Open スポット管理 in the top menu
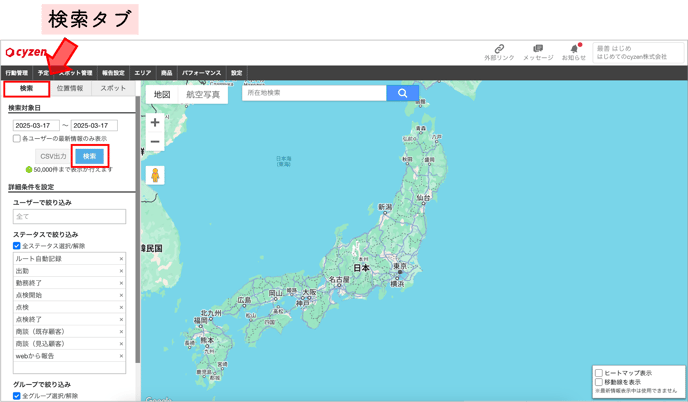688x402 pixels. coord(75,73)
